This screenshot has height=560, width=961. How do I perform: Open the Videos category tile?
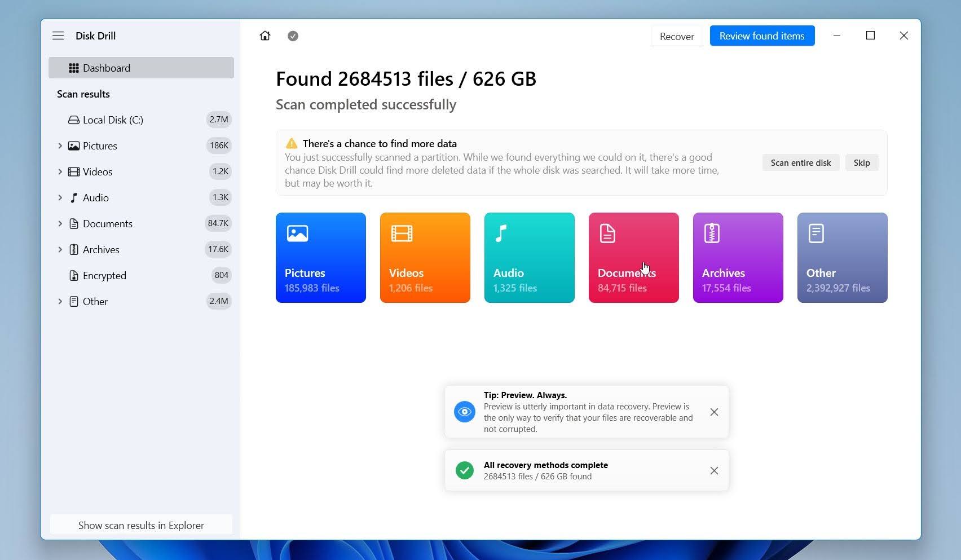point(425,258)
